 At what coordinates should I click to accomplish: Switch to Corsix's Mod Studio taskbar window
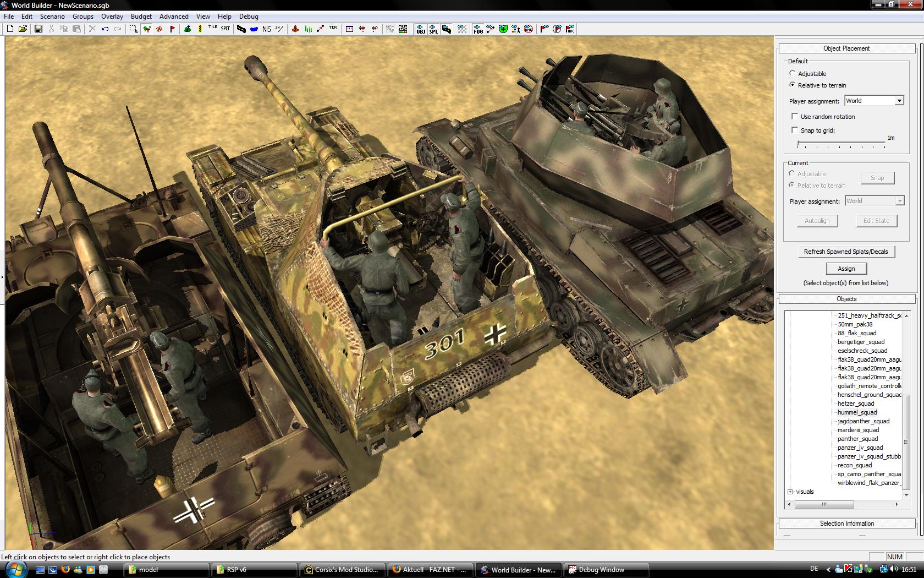click(x=342, y=570)
